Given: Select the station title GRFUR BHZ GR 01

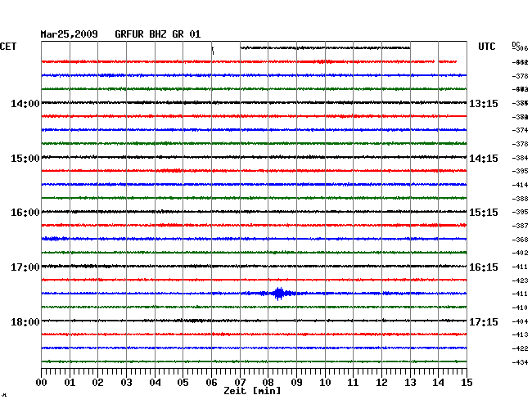Looking at the screenshot, I should (x=158, y=34).
